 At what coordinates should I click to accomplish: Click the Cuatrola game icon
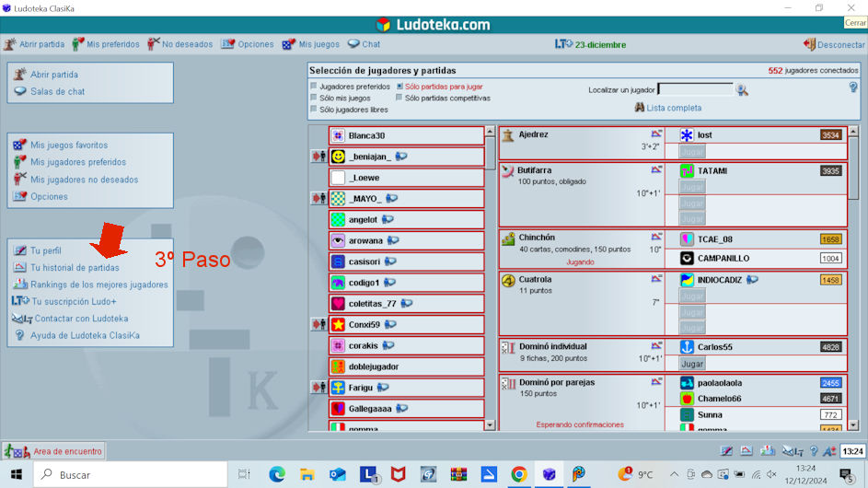(507, 280)
